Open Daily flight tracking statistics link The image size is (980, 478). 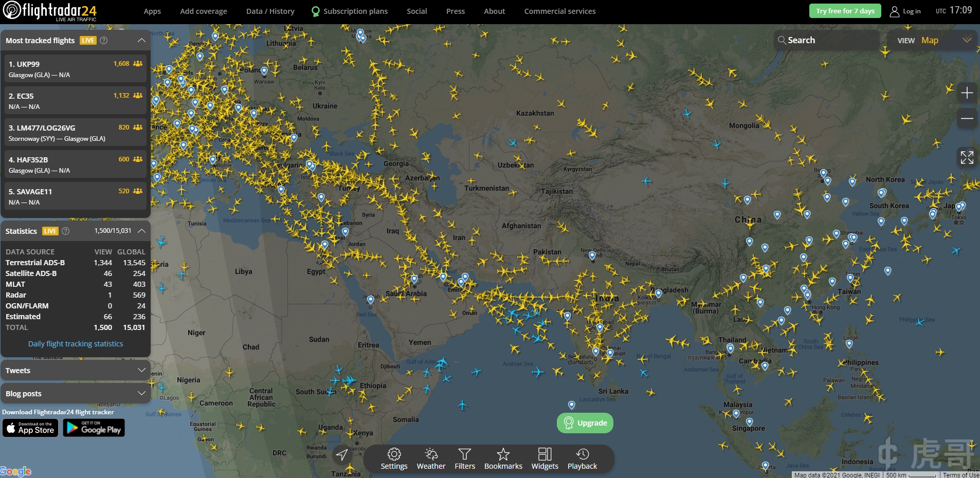(x=76, y=344)
